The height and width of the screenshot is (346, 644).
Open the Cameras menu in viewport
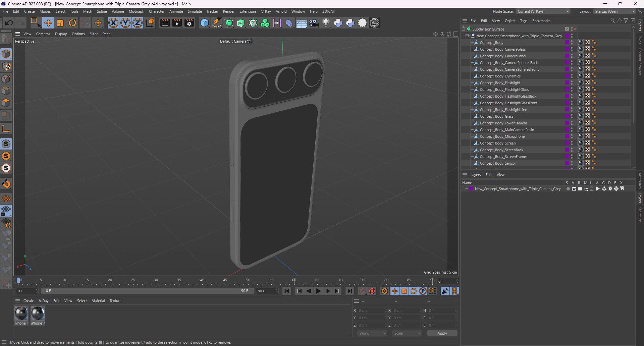(43, 34)
